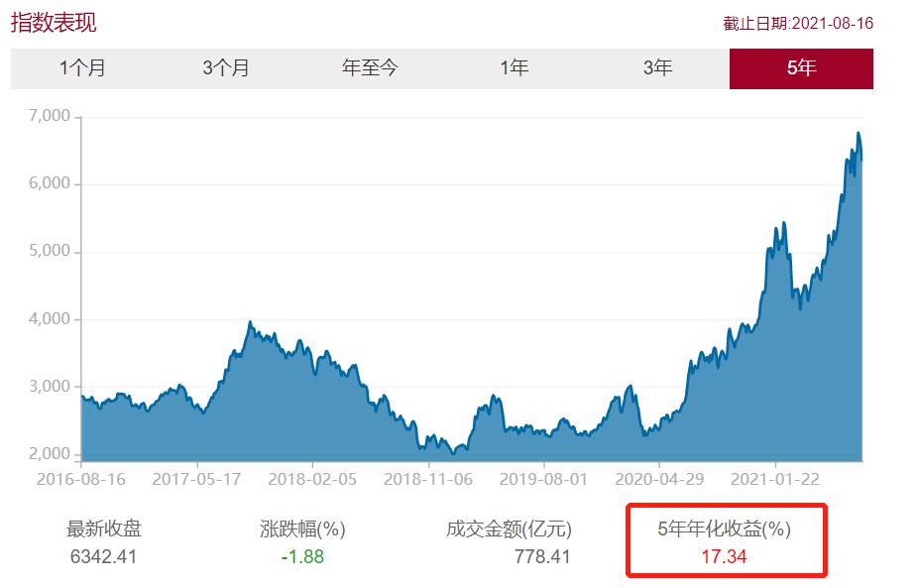Click the active 5年 tab
This screenshot has height=588, width=917.
801,68
